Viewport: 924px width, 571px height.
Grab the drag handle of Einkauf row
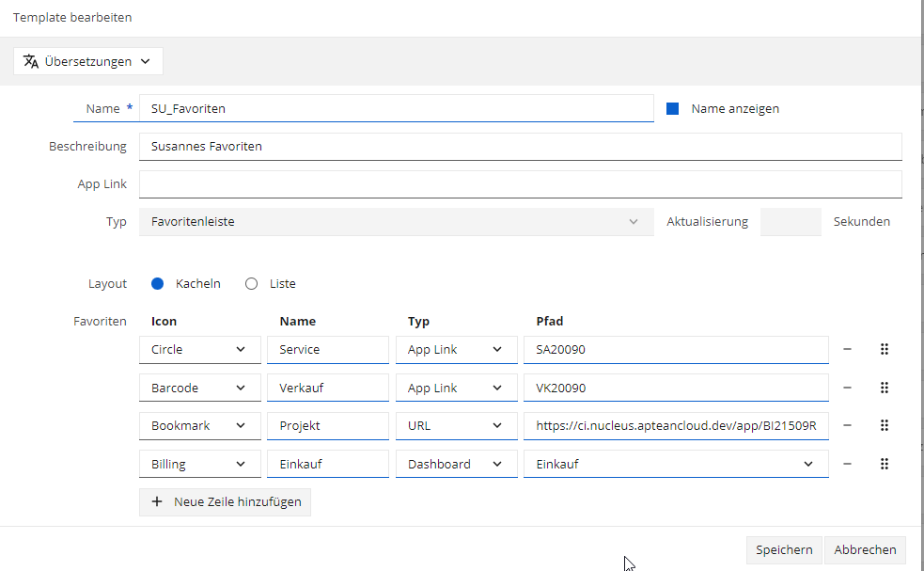884,464
